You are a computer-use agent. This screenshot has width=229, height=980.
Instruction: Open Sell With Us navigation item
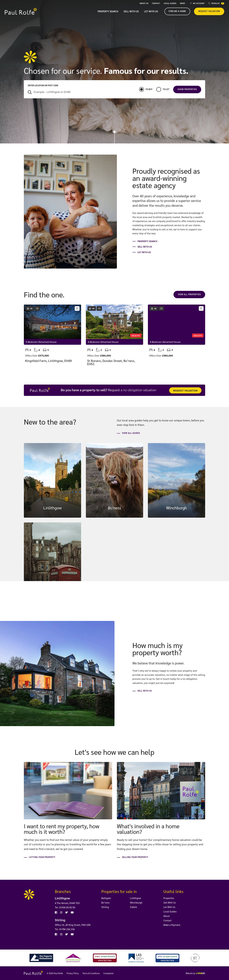click(x=131, y=11)
